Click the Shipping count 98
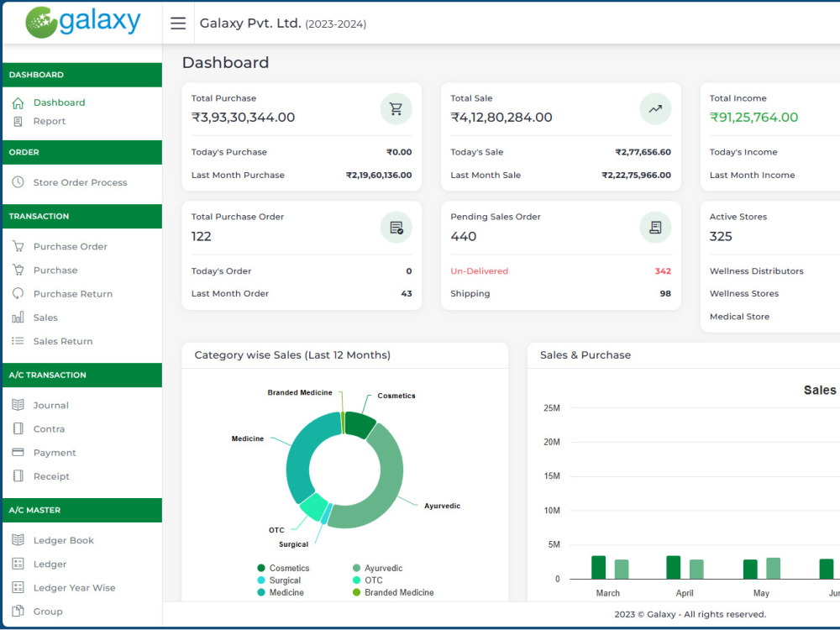The width and height of the screenshot is (840, 630). click(665, 293)
